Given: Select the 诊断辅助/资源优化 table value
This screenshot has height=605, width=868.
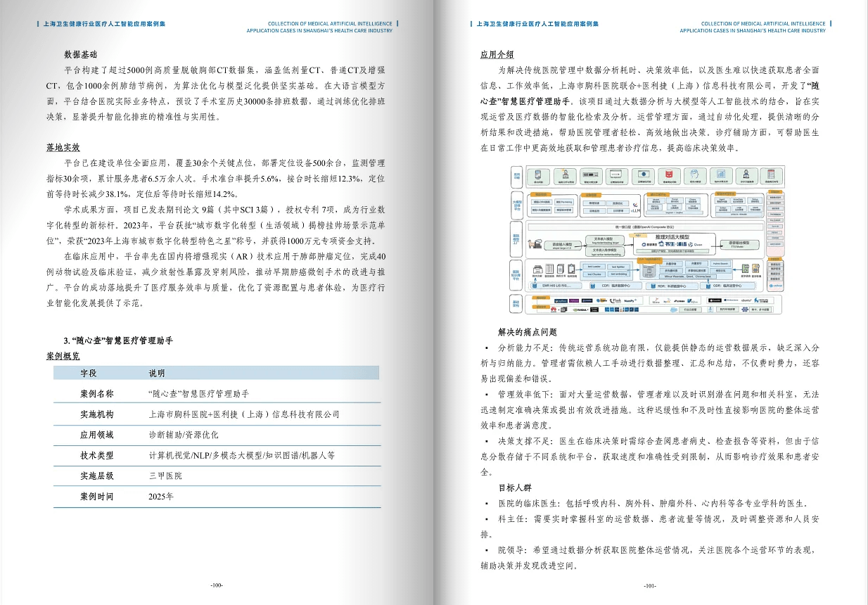Looking at the screenshot, I should click(x=183, y=435).
